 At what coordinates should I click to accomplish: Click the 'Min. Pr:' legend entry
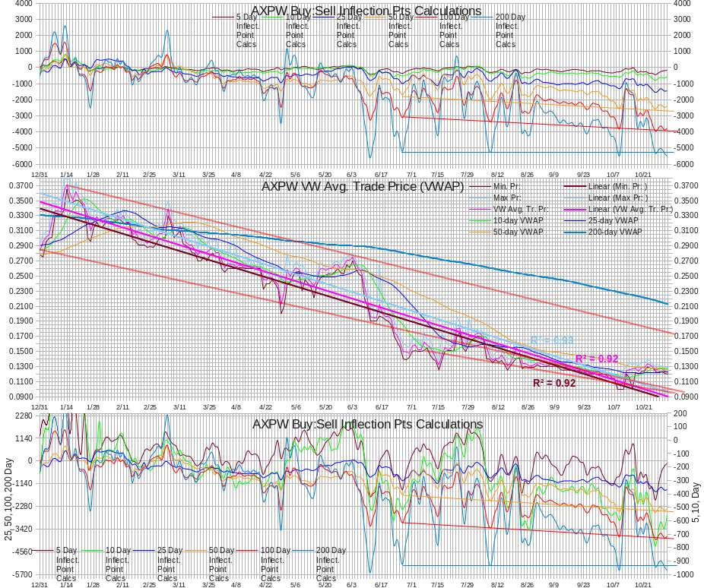(495, 187)
